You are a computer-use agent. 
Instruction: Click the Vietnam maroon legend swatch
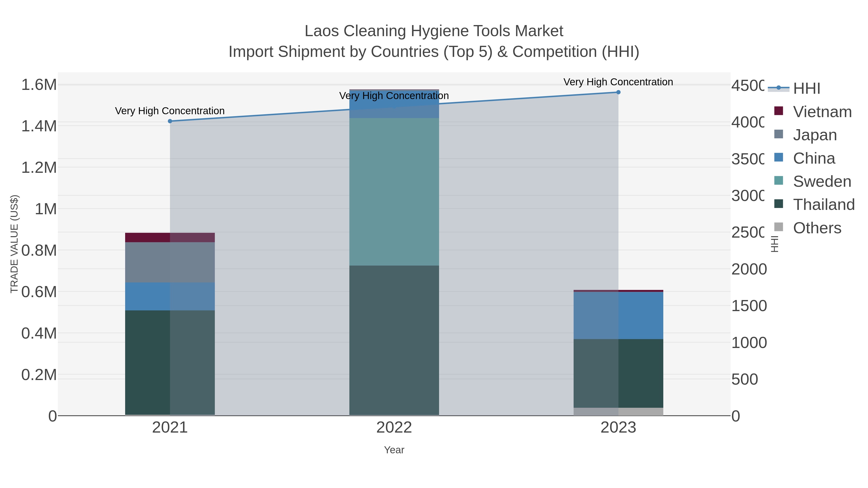point(779,111)
